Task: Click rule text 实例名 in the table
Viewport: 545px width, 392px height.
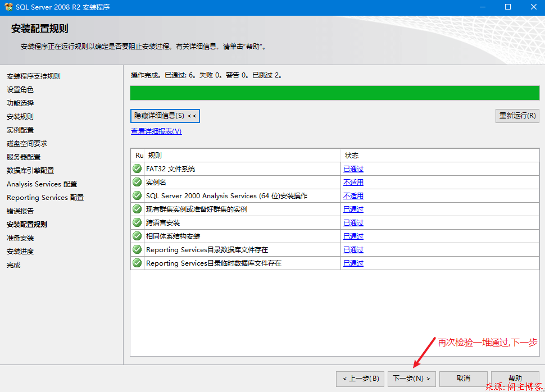Action: click(156, 183)
